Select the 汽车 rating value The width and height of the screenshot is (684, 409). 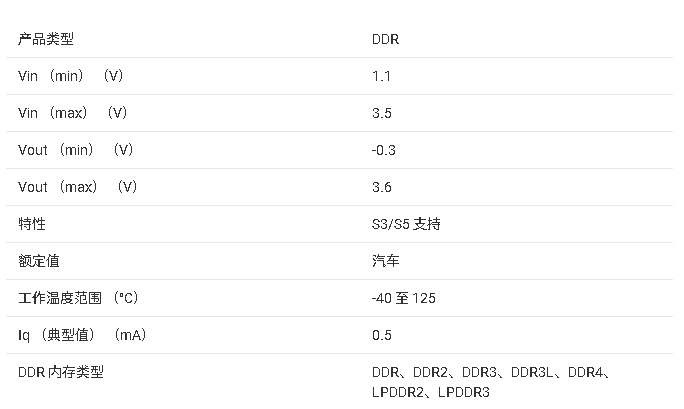click(386, 261)
